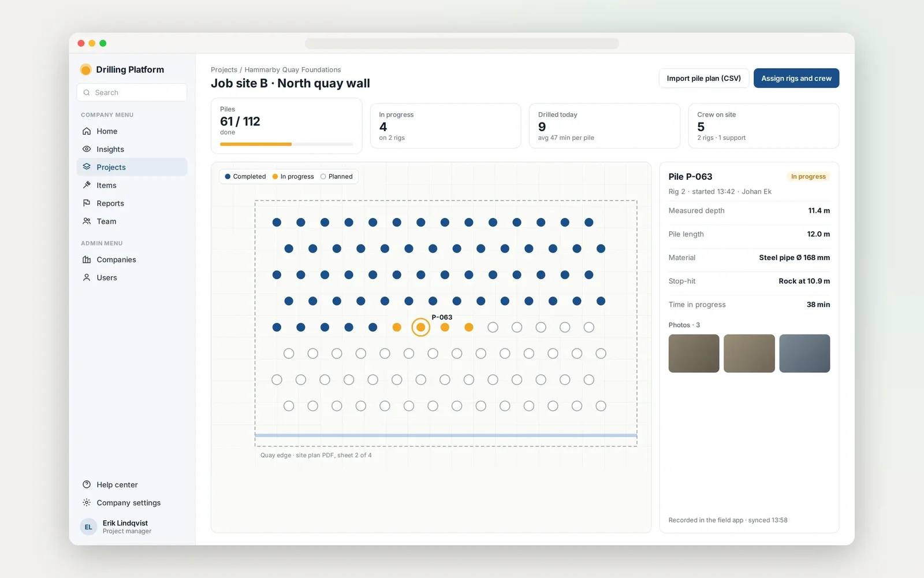Click the Home icon in sidebar
Screen dimensions: 924x578
87,131
